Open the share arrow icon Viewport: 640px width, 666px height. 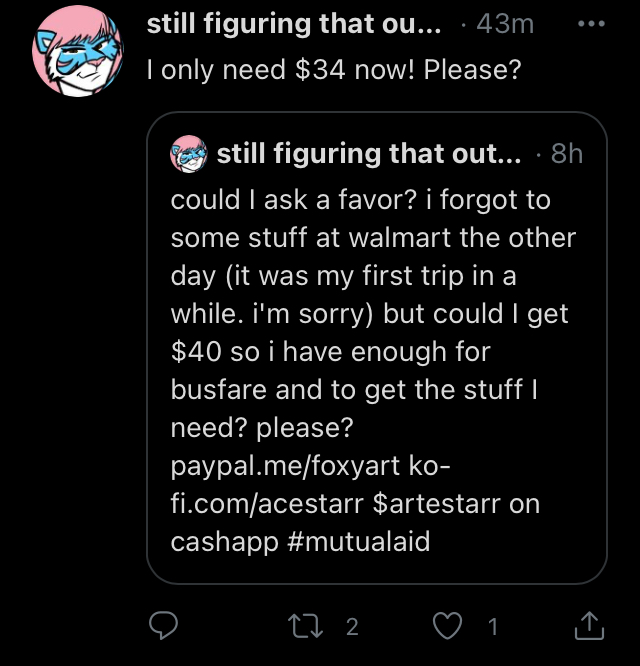(x=589, y=625)
